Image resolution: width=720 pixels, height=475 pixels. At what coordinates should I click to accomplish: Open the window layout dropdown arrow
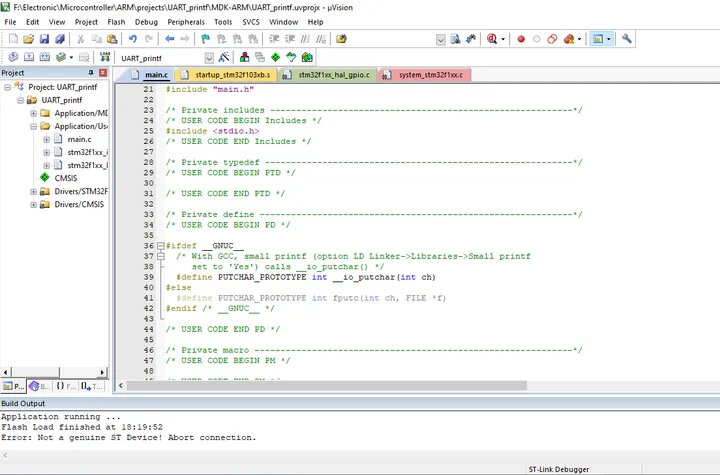609,40
